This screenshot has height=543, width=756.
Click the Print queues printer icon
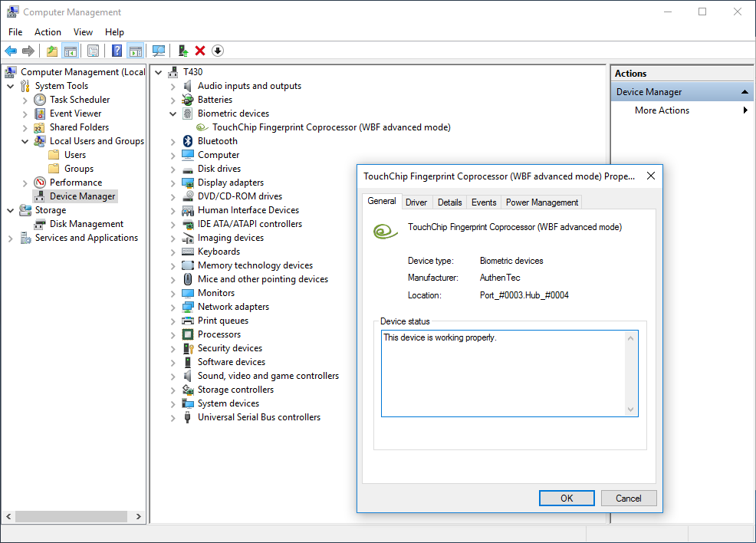pos(188,321)
